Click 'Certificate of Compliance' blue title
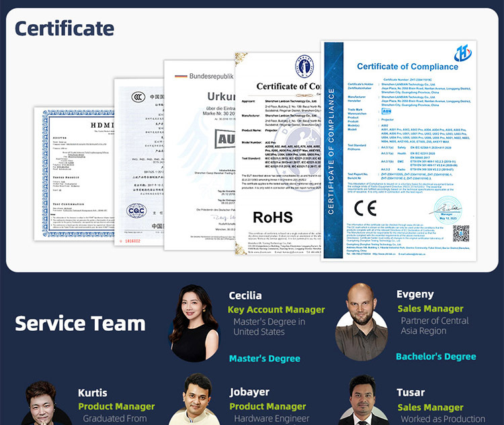Image resolution: width=504 pixels, height=425 pixels. point(408,67)
